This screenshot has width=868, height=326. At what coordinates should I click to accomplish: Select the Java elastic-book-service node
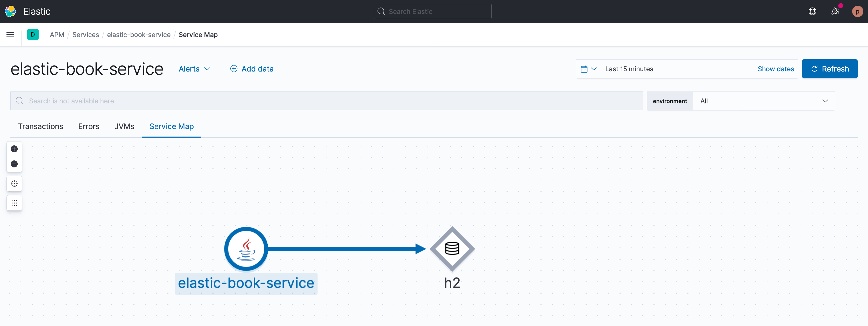point(246,249)
